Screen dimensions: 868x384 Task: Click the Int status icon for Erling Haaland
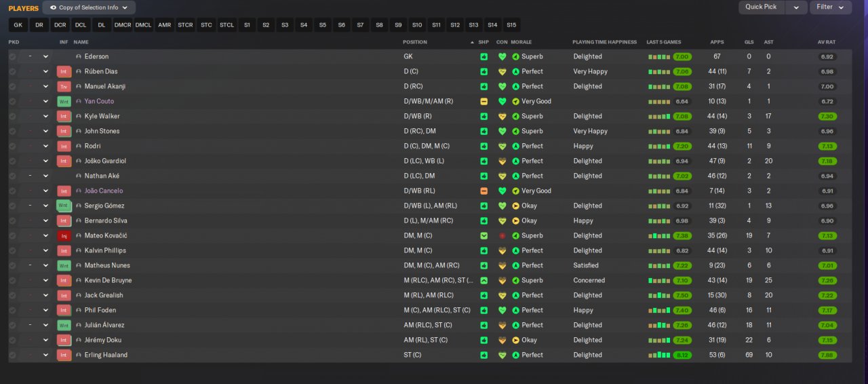point(64,355)
